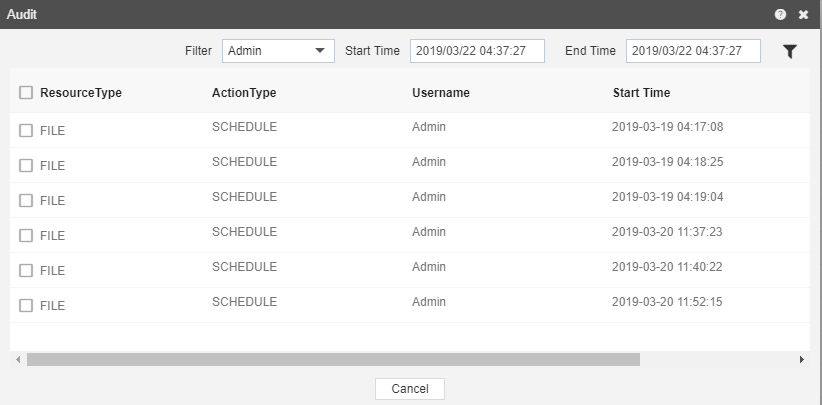Click the funnel filter icon
822x405 pixels.
(x=789, y=51)
